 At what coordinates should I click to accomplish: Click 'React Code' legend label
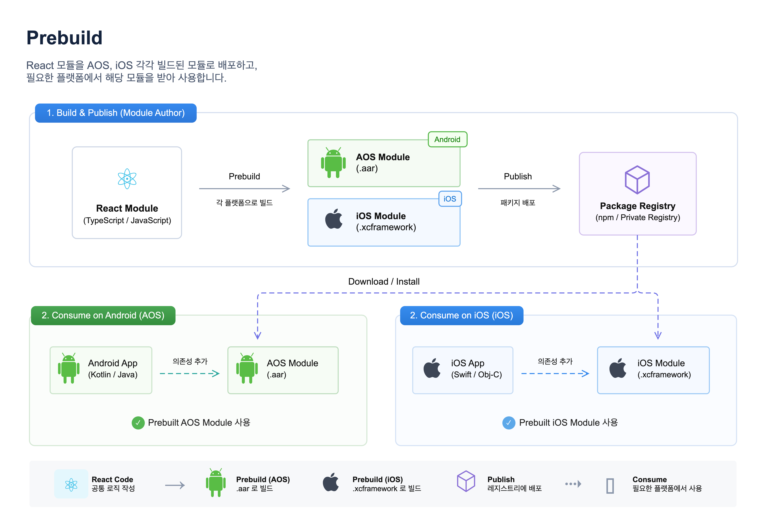112,479
